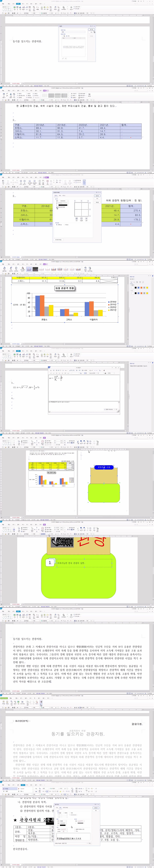Screen dimensions: 154x868
Task: Switch to the 배경 tab
Action: (60, 195)
